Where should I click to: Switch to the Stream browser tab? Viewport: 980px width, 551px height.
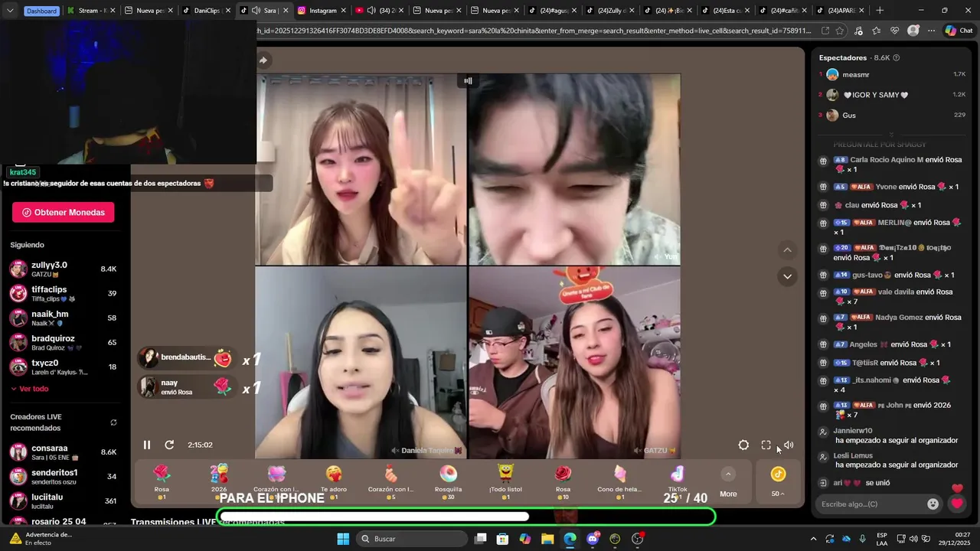(x=90, y=11)
